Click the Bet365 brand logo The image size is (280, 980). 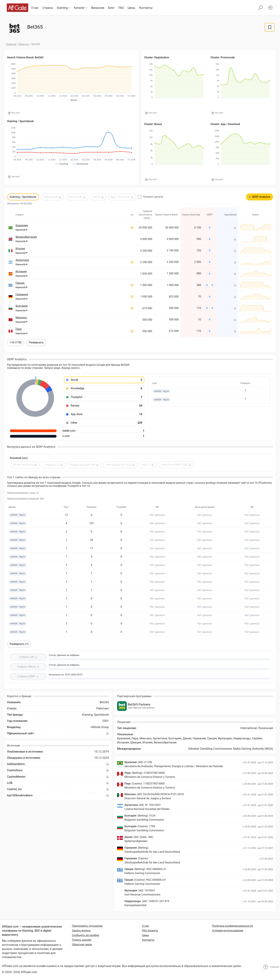coord(14,28)
